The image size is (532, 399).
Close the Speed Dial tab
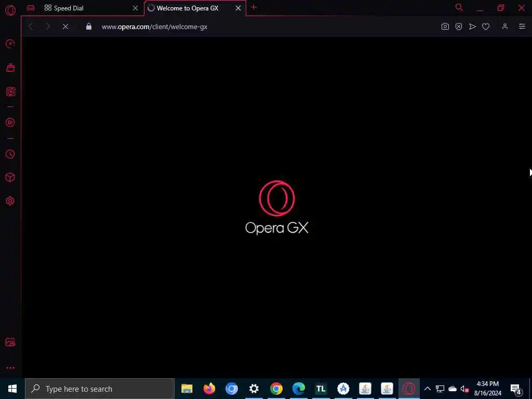click(x=136, y=8)
